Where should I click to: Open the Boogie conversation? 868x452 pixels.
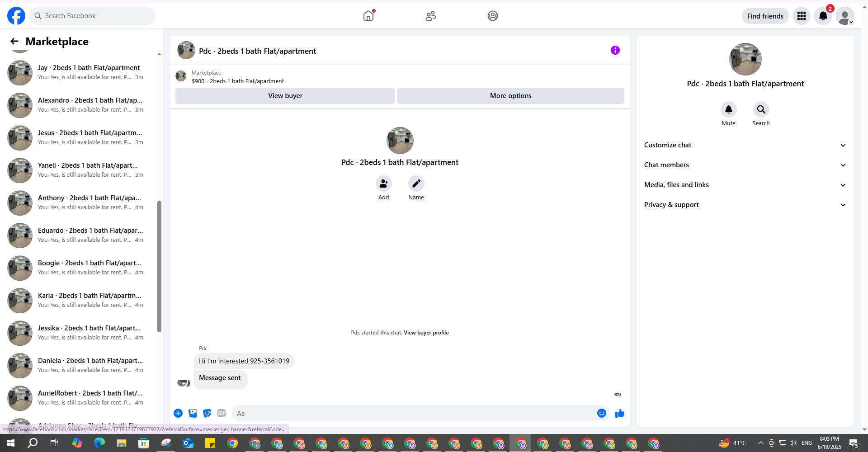pyautogui.click(x=80, y=268)
